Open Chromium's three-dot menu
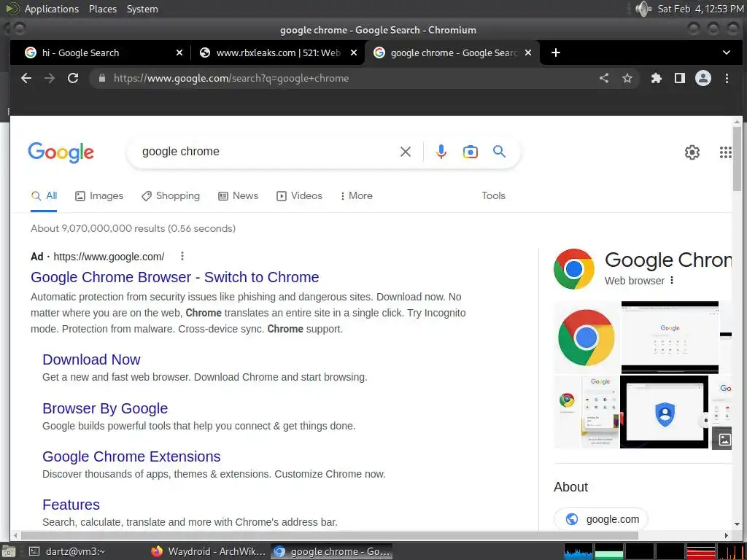 (x=727, y=78)
